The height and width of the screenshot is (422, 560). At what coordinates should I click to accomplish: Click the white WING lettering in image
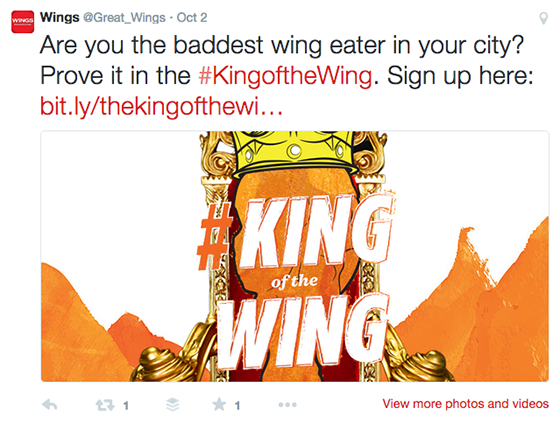click(304, 330)
